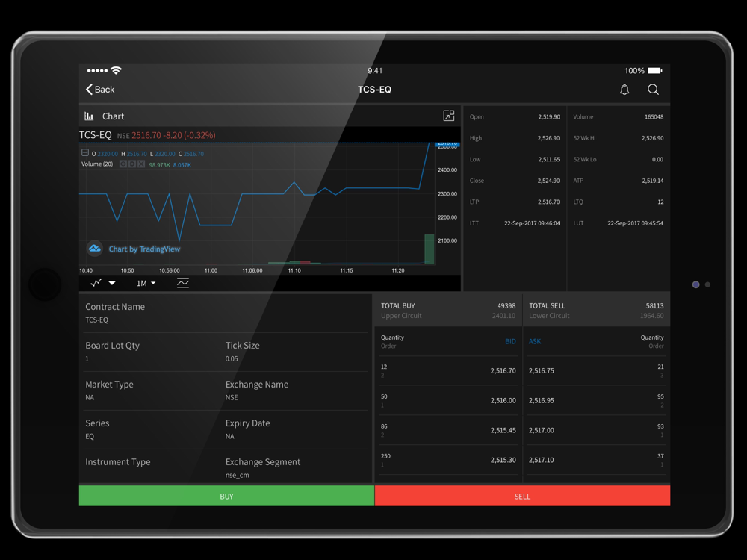747x560 pixels.
Task: Click the Contract Name field
Action: pos(226,313)
